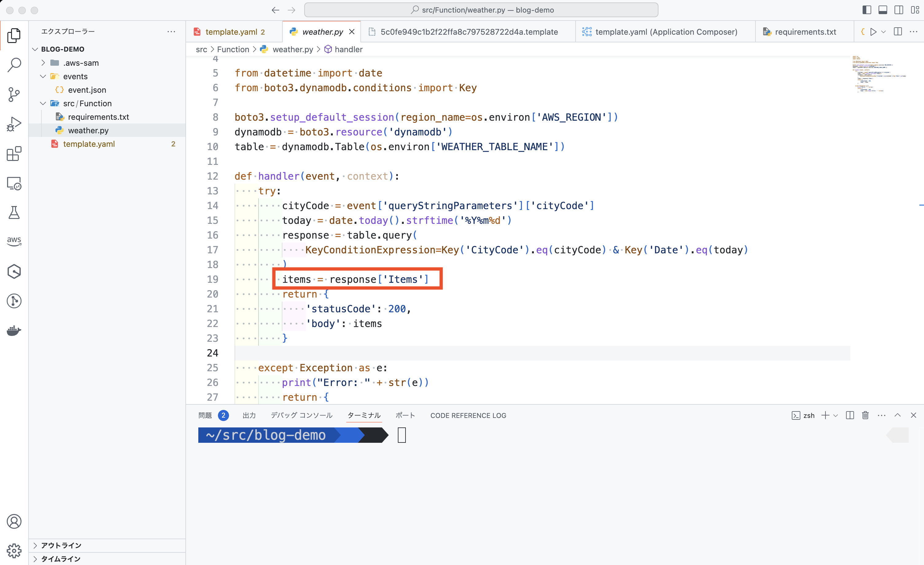Go forward with the right arrow

point(291,10)
